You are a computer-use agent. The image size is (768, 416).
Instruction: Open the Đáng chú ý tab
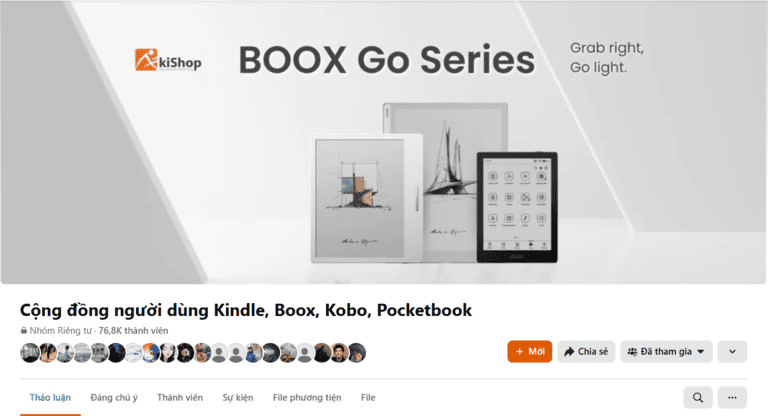pos(114,397)
